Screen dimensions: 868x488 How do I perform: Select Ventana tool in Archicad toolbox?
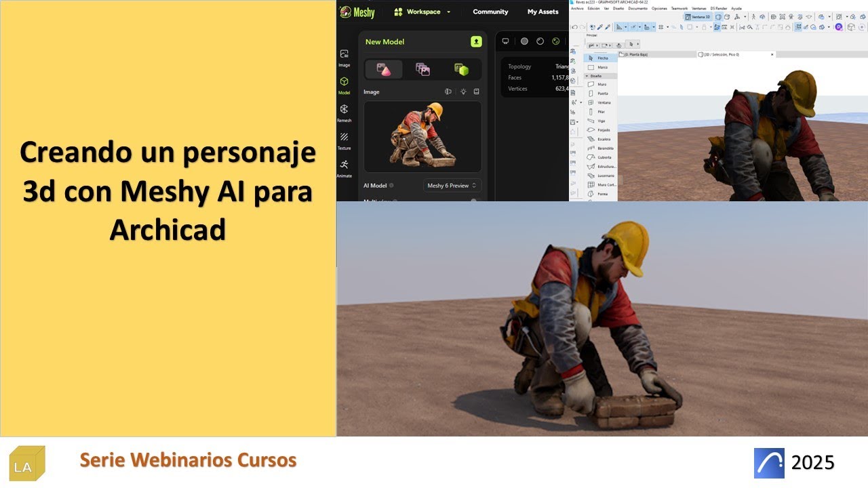(602, 102)
